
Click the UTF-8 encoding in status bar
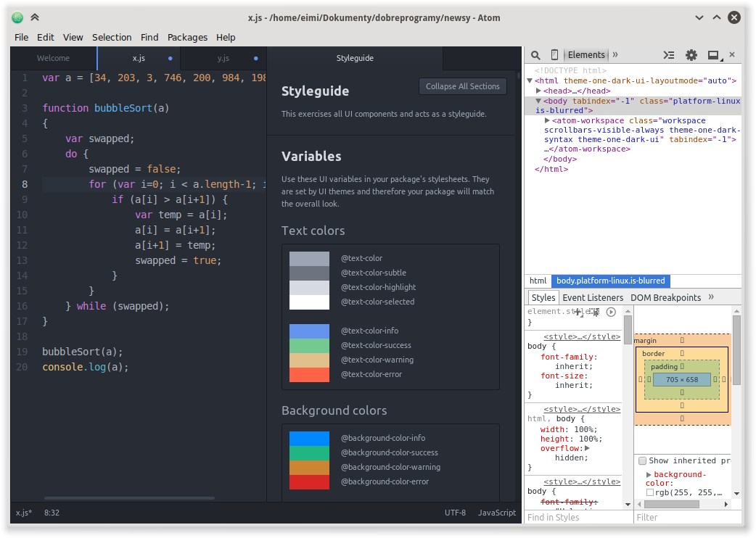click(455, 513)
